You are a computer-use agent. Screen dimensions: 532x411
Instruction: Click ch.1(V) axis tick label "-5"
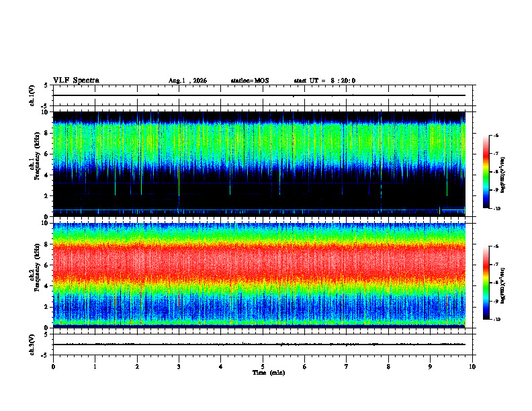coord(45,106)
